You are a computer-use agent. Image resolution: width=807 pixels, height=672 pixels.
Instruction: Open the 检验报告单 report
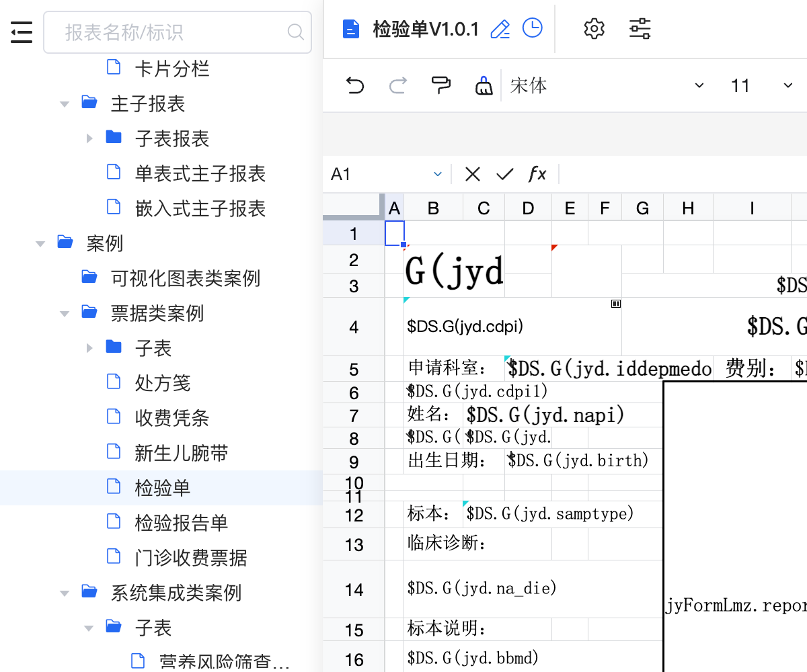pos(182,523)
